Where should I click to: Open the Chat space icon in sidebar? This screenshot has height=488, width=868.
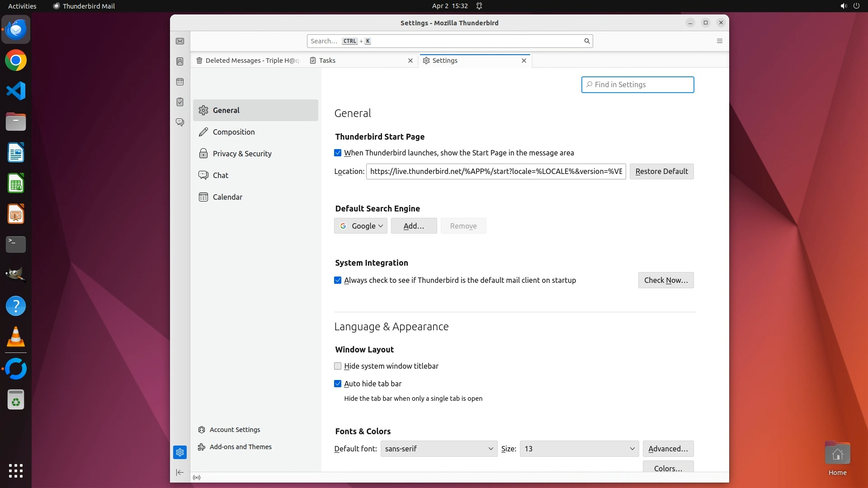coord(180,122)
